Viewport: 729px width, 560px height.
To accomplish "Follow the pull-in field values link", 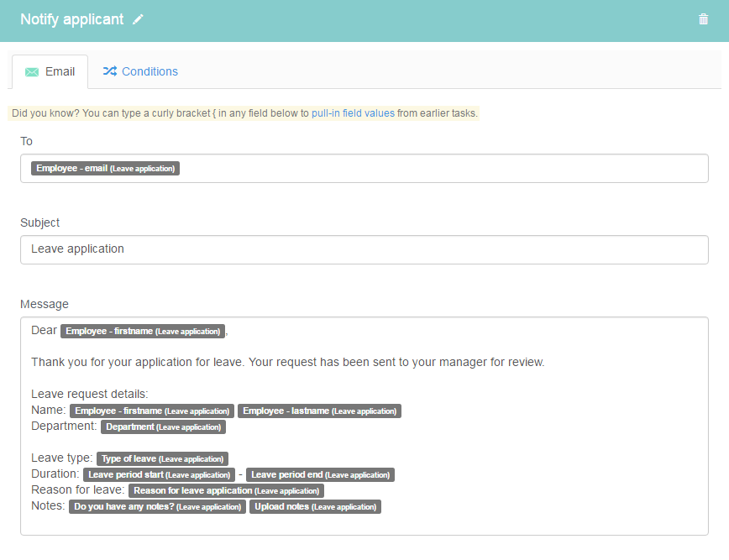I will (x=353, y=113).
